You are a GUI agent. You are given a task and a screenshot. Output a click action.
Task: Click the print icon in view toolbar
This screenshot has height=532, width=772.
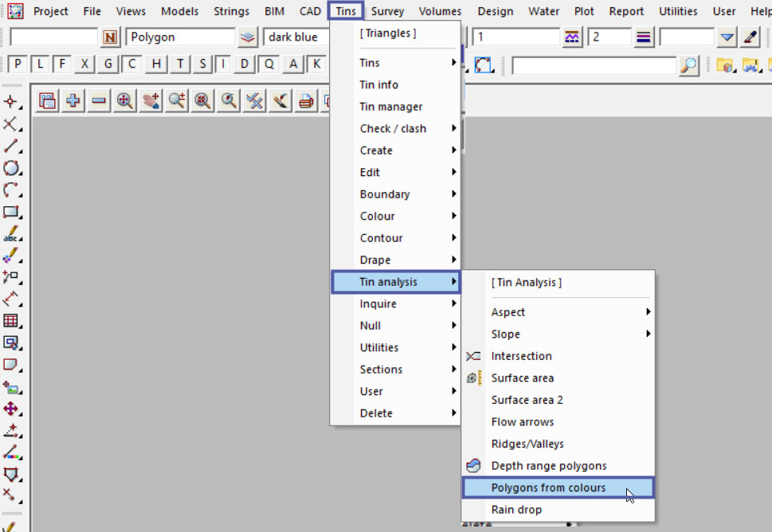pos(305,100)
